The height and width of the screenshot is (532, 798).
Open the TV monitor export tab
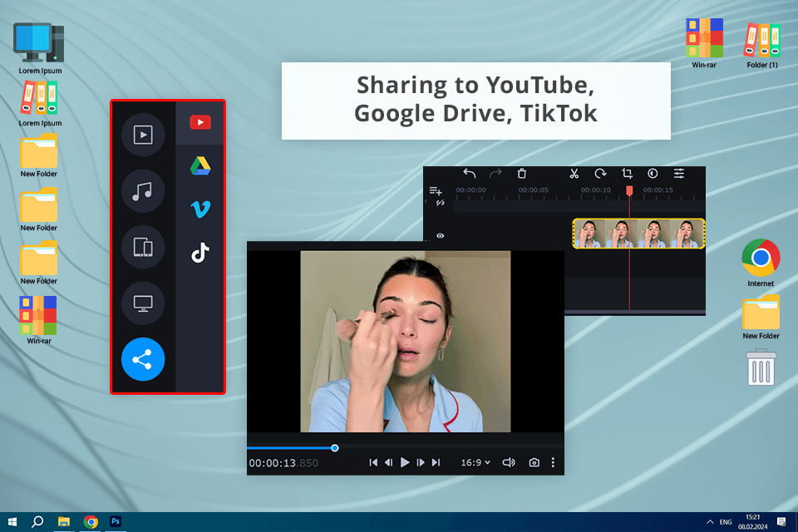(x=143, y=303)
